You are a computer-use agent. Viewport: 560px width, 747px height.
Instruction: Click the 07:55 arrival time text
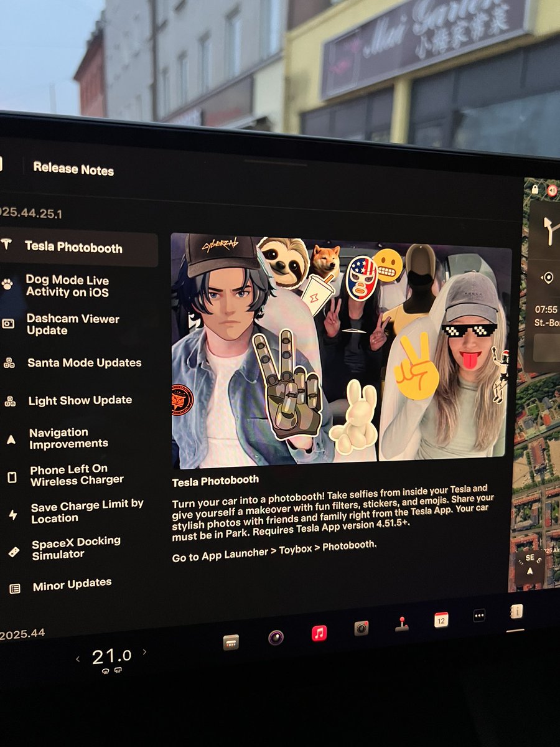(546, 309)
